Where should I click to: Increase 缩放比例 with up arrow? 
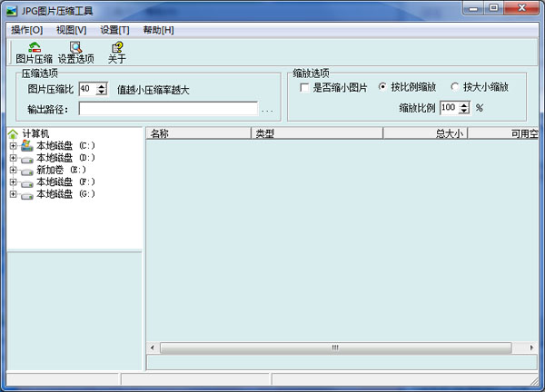tap(464, 105)
